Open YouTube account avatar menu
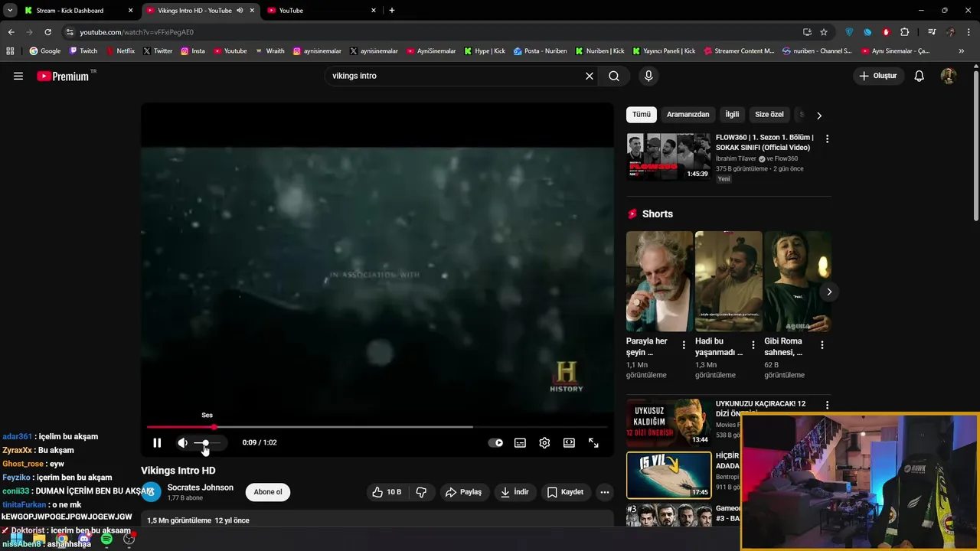Screen dimensions: 980x551 click(x=948, y=76)
